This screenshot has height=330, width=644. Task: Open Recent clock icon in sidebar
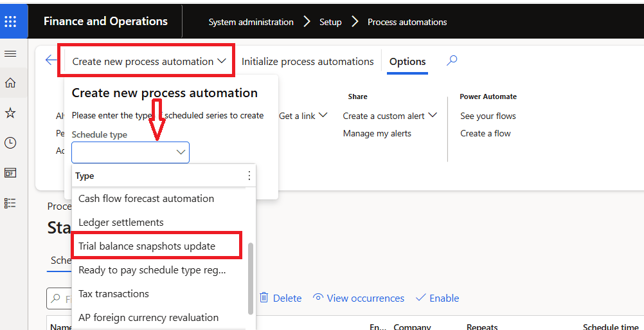click(10, 143)
